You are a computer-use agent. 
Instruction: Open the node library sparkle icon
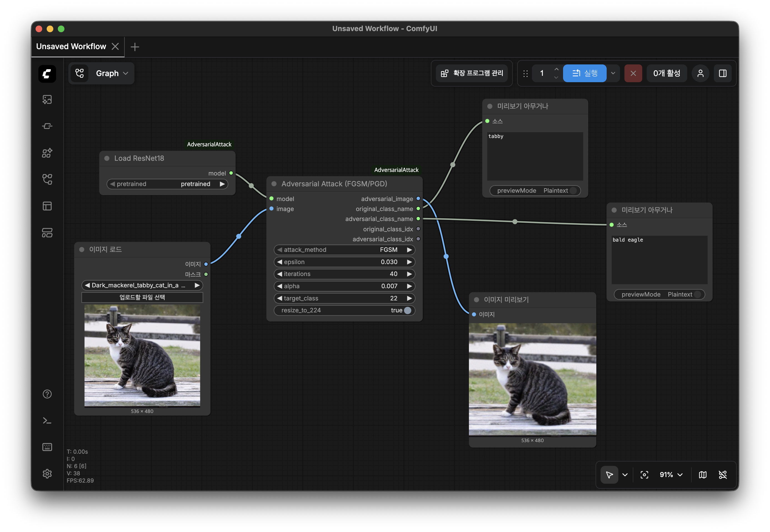coord(47,153)
